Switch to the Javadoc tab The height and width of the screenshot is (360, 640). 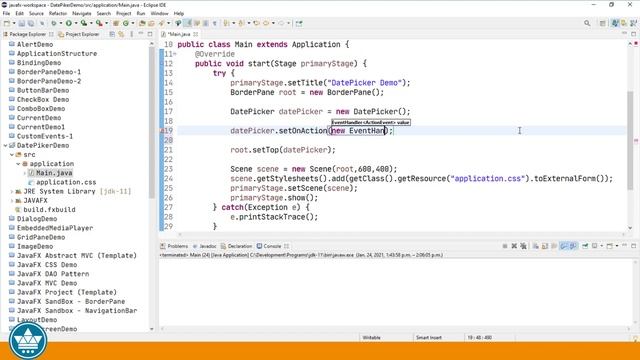tap(204, 246)
